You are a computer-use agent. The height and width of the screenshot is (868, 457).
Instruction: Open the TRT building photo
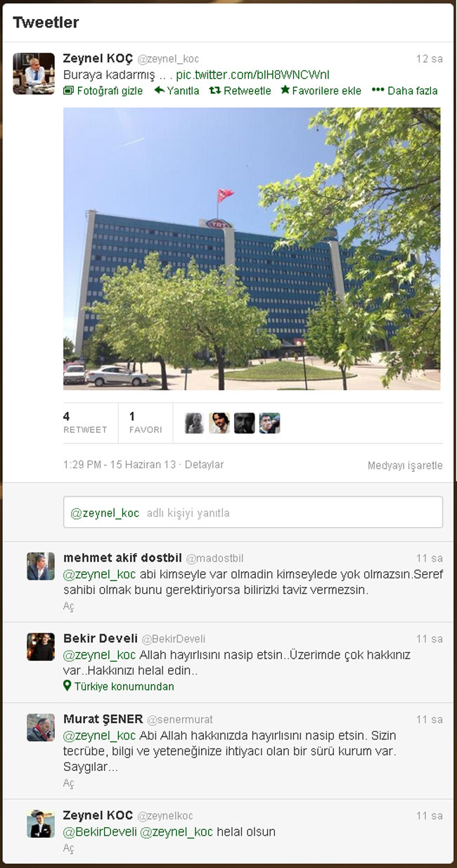(252, 249)
